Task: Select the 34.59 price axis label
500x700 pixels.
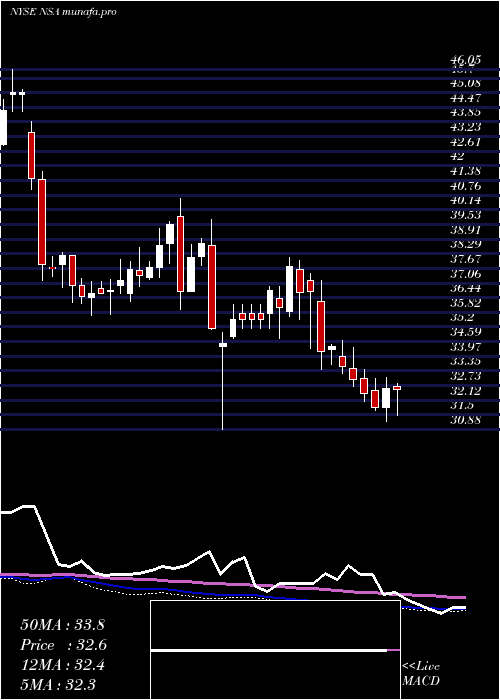Action: pyautogui.click(x=465, y=332)
